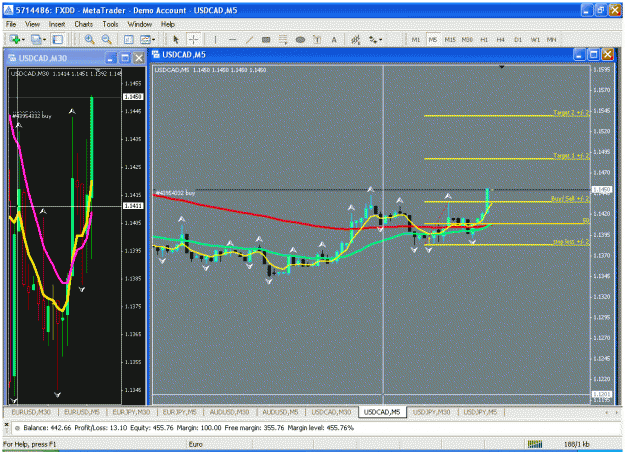The image size is (625, 452).
Task: Switch to EURJPY,M30 chart tab
Action: pos(131,412)
